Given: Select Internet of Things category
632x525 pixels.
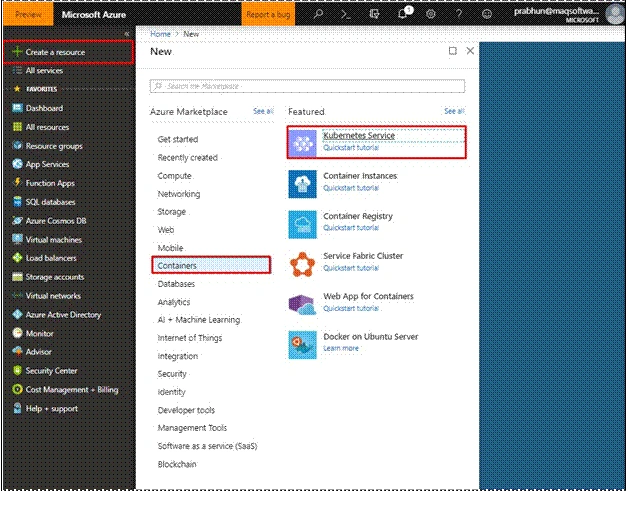Looking at the screenshot, I should pos(190,338).
